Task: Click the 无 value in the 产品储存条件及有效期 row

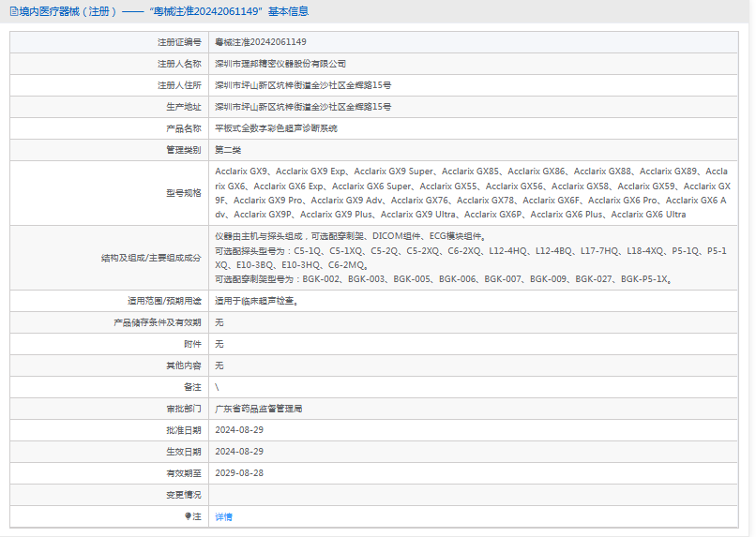Action: 219,322
